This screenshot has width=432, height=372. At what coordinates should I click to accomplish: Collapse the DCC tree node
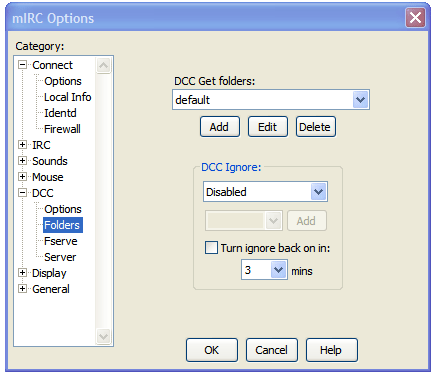click(22, 193)
